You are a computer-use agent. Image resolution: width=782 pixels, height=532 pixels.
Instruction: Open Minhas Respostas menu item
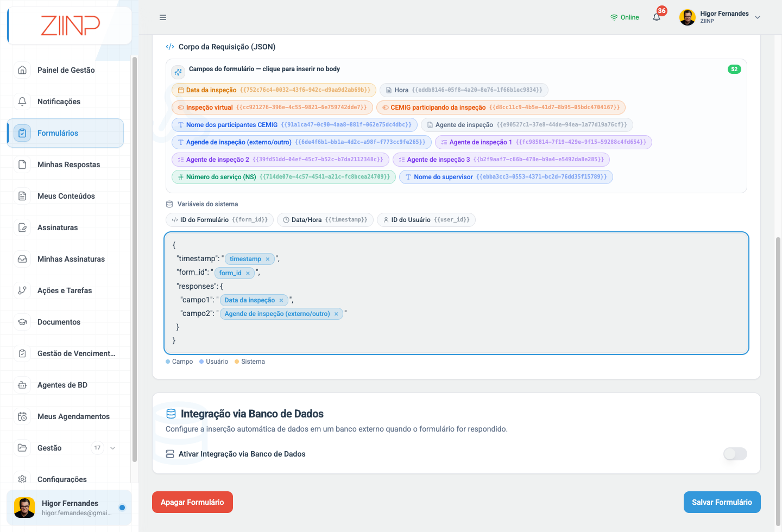tap(66, 164)
